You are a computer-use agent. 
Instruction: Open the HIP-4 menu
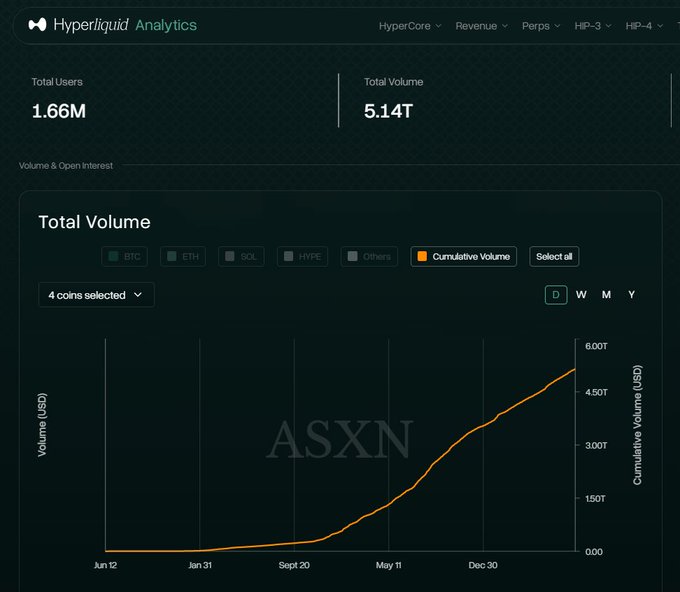coord(644,26)
